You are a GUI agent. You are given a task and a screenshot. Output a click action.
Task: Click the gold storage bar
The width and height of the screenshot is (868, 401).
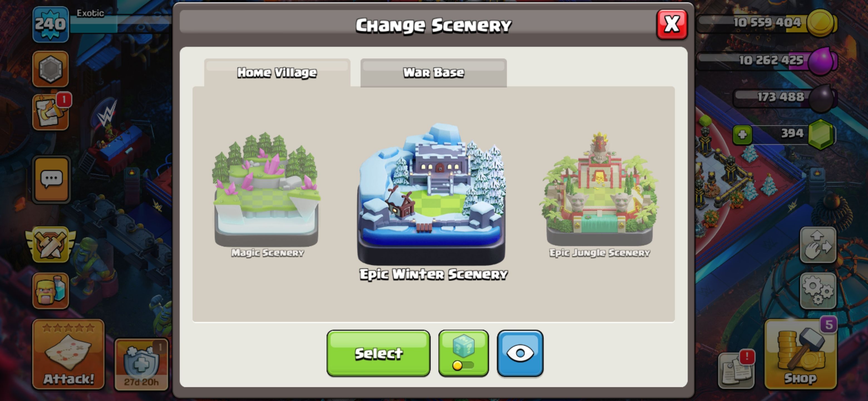(x=766, y=23)
